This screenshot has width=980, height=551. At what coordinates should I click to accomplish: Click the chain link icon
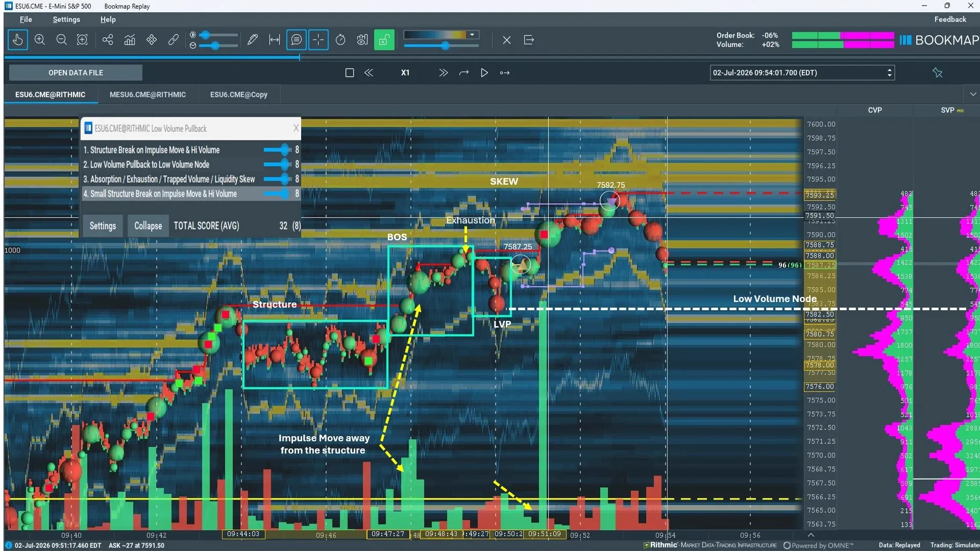[x=174, y=40]
